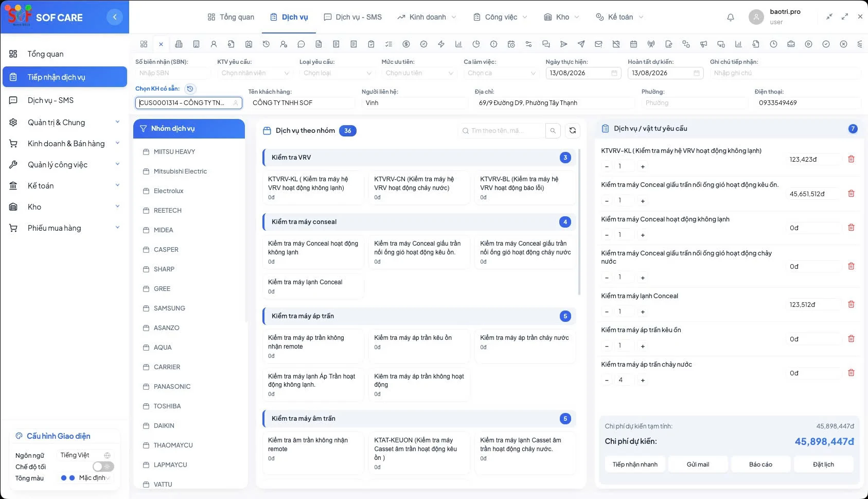This screenshot has width=868, height=499.
Task: Switch to the Tổng quan top tab
Action: click(x=231, y=17)
